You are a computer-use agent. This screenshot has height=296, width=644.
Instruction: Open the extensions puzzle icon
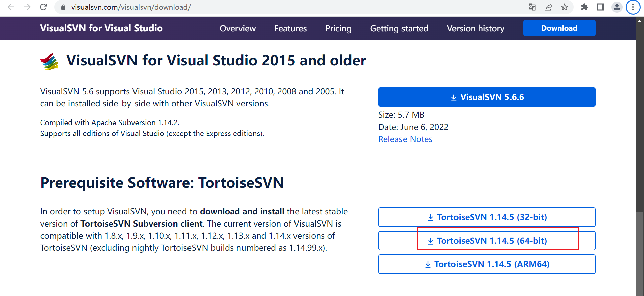coord(585,7)
